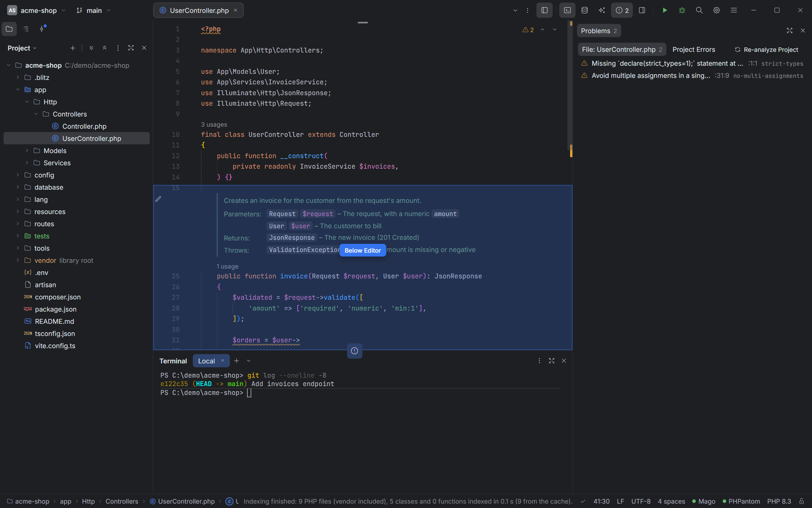812x508 pixels.
Task: Go to next highlighted warning arrow
Action: pyautogui.click(x=555, y=30)
